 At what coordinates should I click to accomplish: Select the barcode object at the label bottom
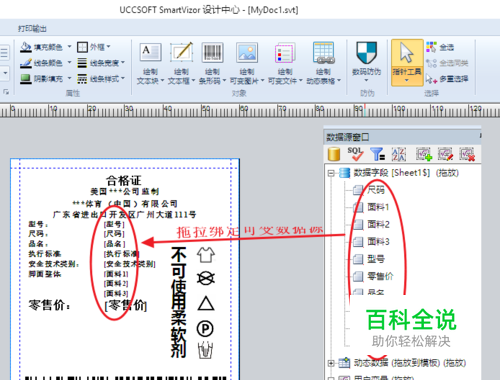[126, 378]
